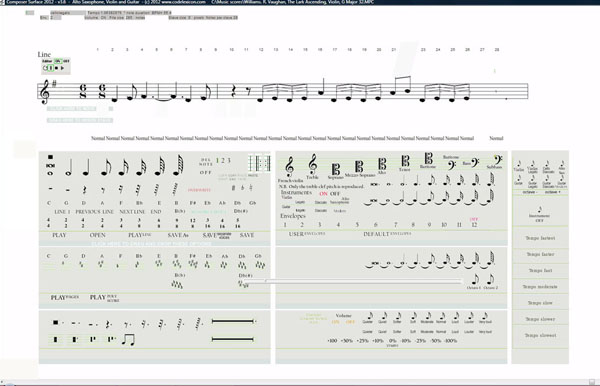Switch Volume OFF
This screenshot has width=600, height=386.
pos(350,322)
